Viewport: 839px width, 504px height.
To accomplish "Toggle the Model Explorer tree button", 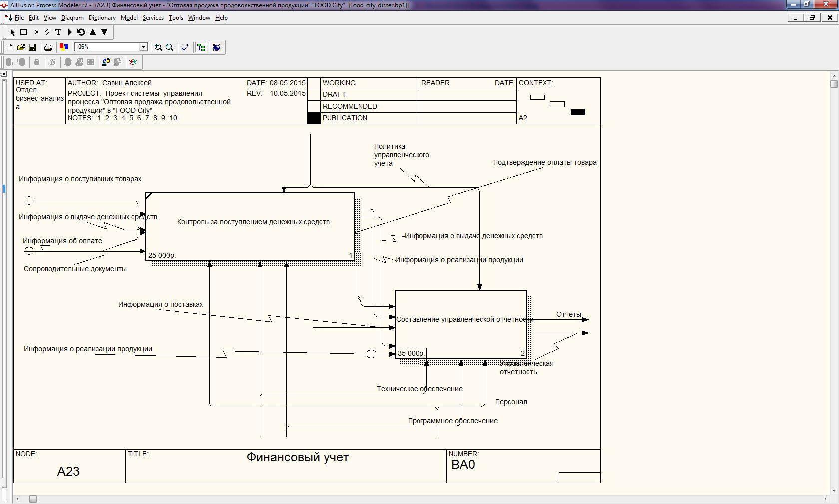I will click(x=201, y=47).
